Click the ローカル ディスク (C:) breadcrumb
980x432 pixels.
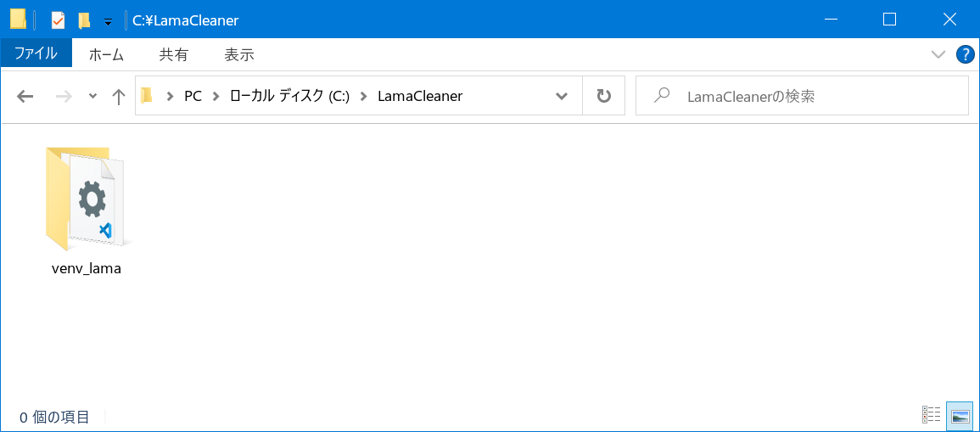click(290, 96)
